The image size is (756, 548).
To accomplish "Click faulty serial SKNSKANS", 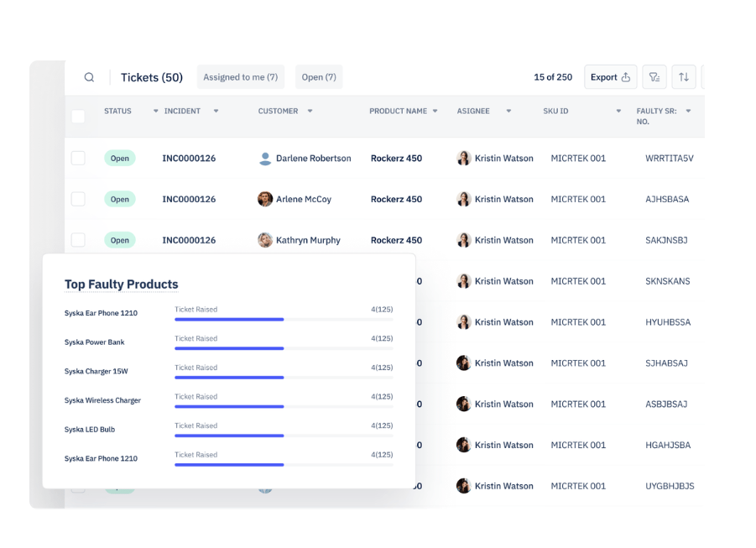I will tap(668, 281).
